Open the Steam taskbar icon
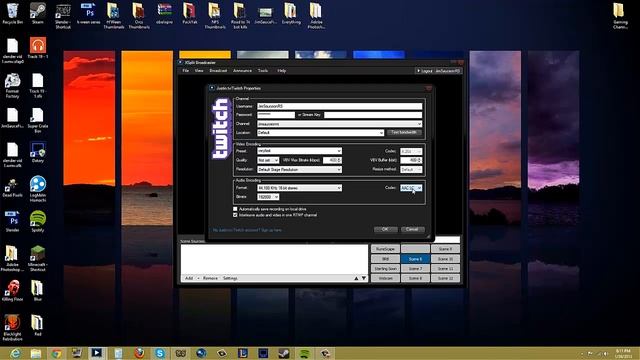Screen dimensions: 640x360 (x=284, y=353)
